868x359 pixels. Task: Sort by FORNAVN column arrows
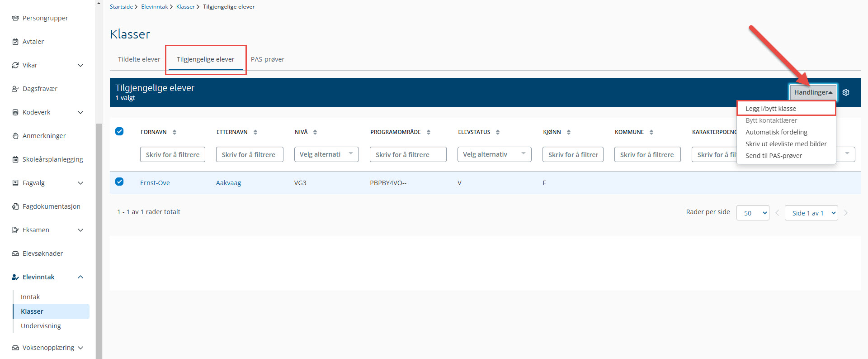[x=175, y=132]
